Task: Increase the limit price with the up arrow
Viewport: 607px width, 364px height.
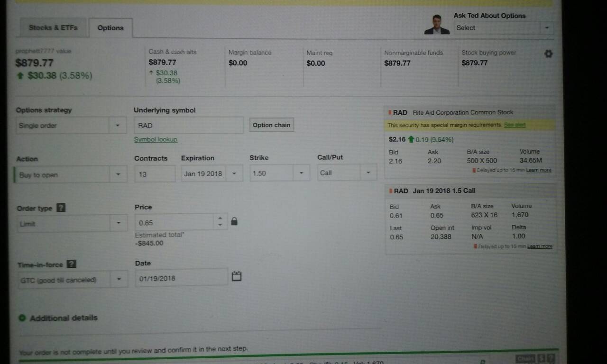Action: pos(220,218)
